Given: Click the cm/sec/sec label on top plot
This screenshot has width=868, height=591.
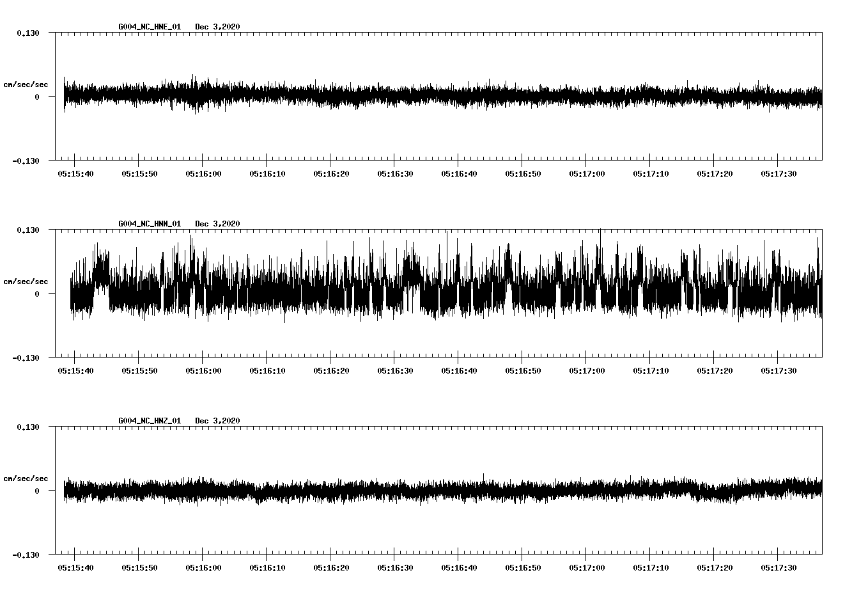Looking at the screenshot, I should pos(26,84).
